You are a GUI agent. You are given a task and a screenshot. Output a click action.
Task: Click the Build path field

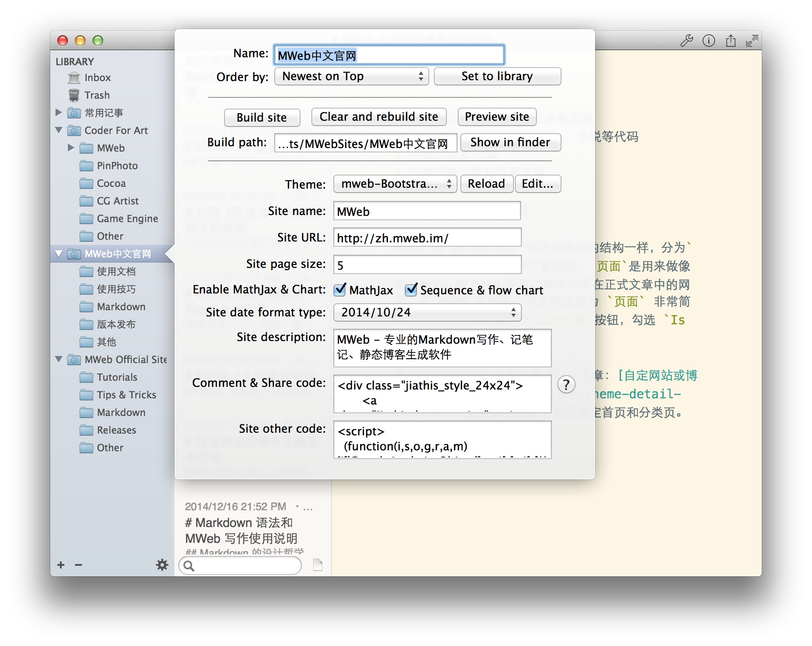click(365, 143)
